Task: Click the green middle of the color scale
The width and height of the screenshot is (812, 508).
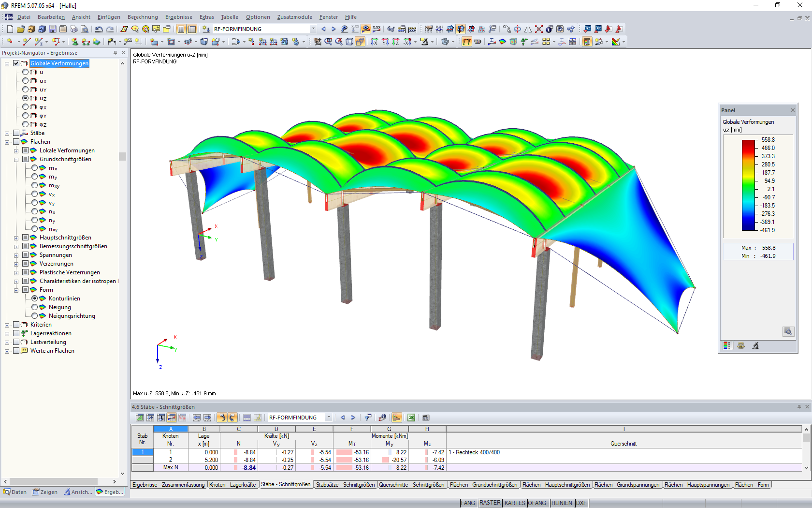Action: point(748,185)
